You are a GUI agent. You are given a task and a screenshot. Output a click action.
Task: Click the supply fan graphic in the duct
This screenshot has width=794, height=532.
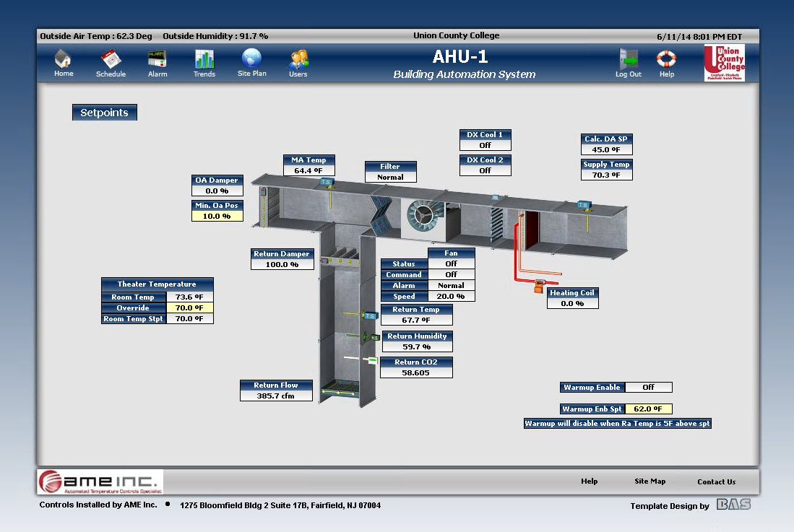pos(424,214)
